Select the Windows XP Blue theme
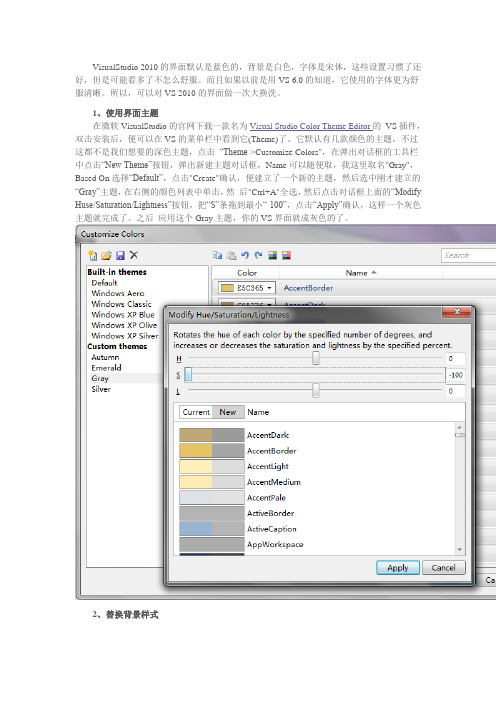 [123, 315]
